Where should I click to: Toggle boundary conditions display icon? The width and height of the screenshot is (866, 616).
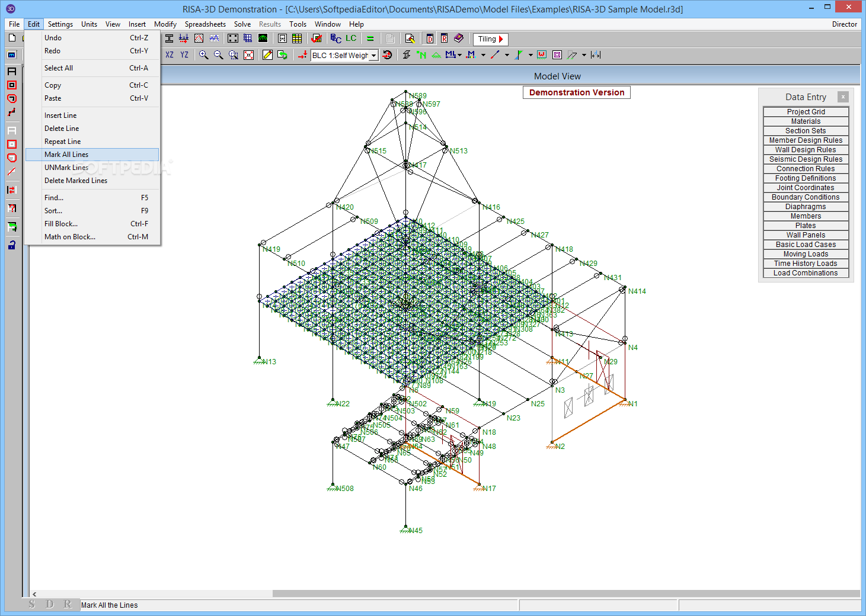point(436,55)
